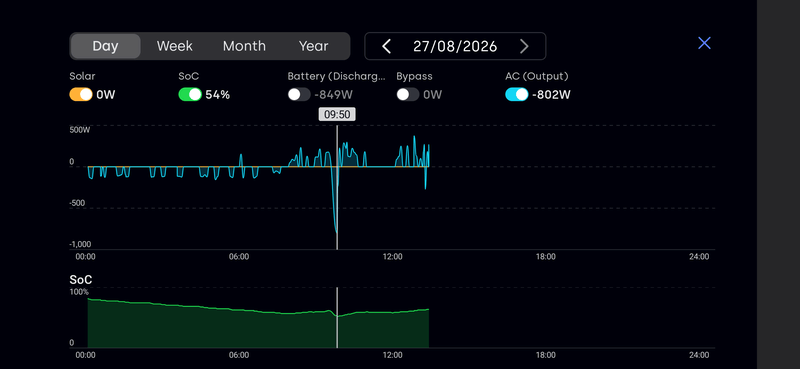This screenshot has height=369, width=800.
Task: Click the Battery (Discharg... series label
Action: [337, 77]
